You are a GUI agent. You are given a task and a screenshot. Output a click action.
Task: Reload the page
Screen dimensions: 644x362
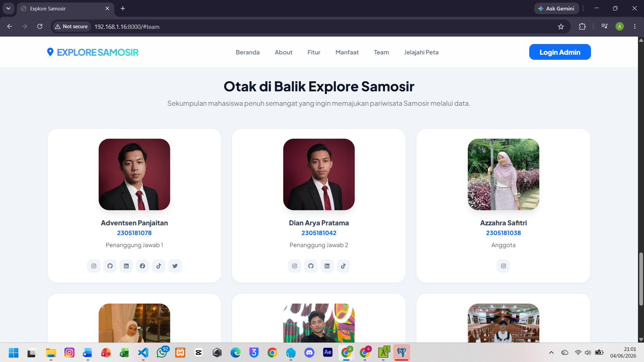(x=40, y=27)
